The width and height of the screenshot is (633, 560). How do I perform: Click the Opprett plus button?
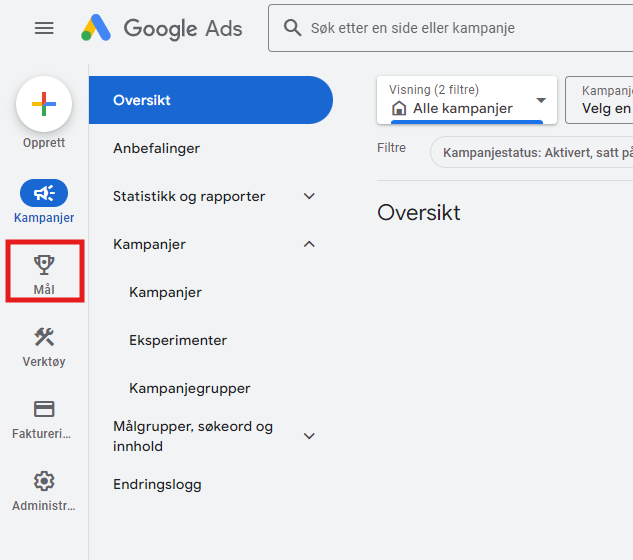tap(44, 104)
